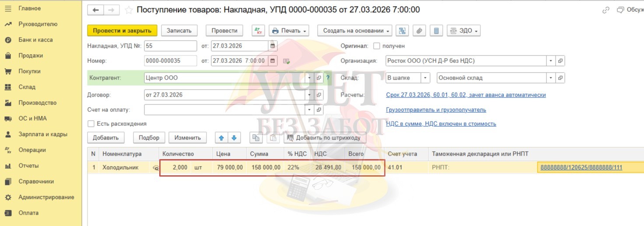Click the paperclip attachments icon
The image size is (644, 226).
419,31
